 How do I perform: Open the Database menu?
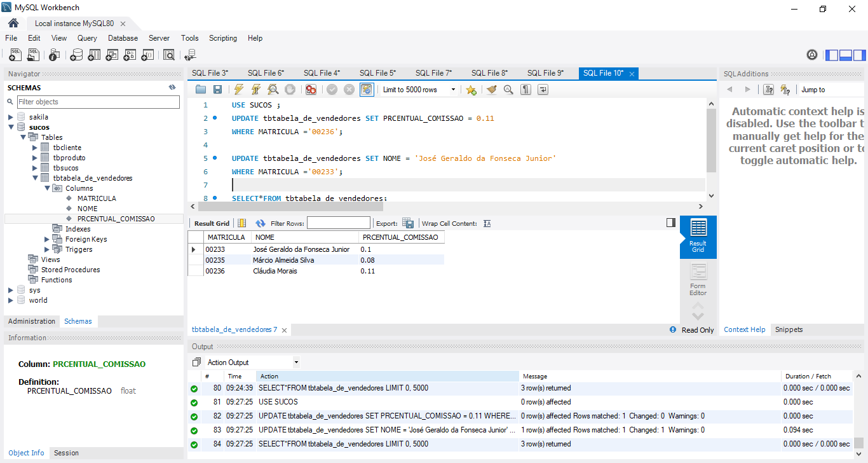123,38
